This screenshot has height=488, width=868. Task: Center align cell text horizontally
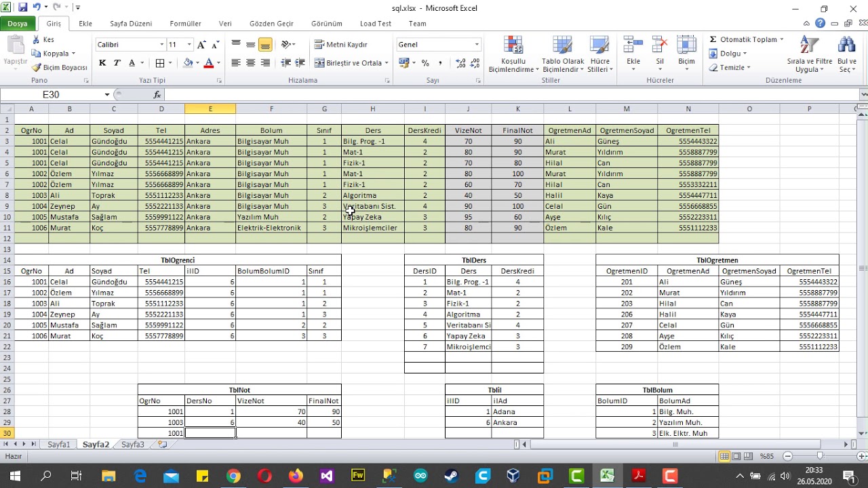click(x=250, y=63)
